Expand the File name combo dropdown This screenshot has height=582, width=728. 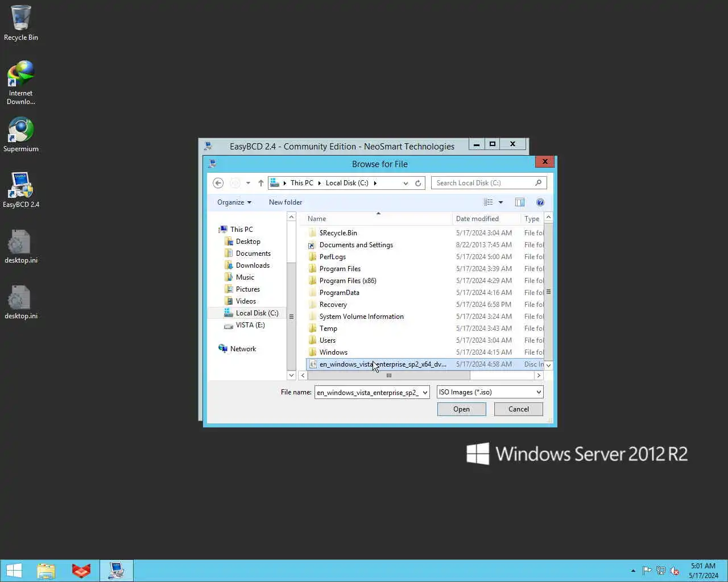[425, 393]
